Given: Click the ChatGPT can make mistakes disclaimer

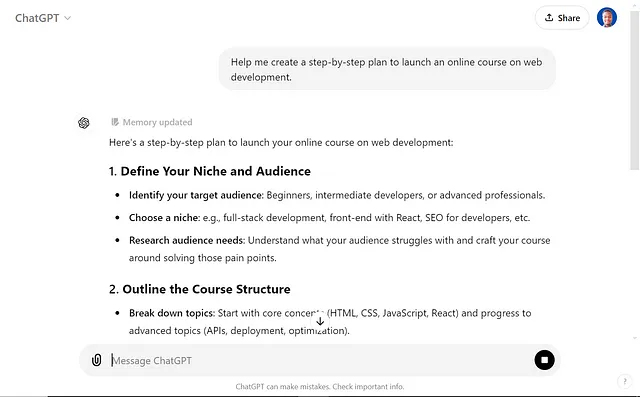Looking at the screenshot, I should [x=320, y=386].
